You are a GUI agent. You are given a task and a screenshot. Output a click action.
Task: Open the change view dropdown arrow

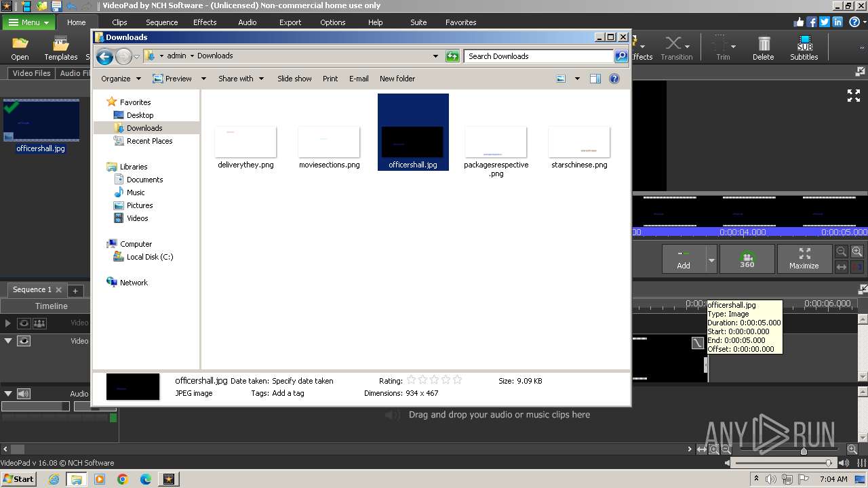coord(577,79)
